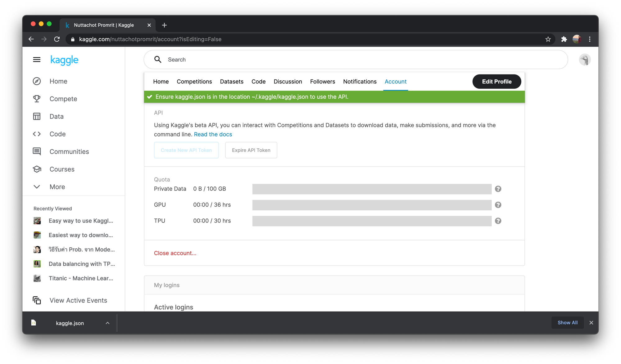Reload the page with refresh icon
The image size is (621, 364).
coord(57,39)
